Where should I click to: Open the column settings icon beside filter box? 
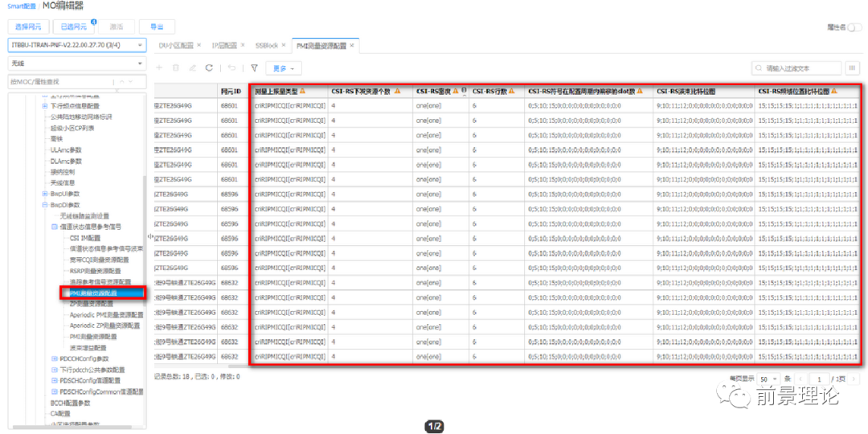pos(852,68)
